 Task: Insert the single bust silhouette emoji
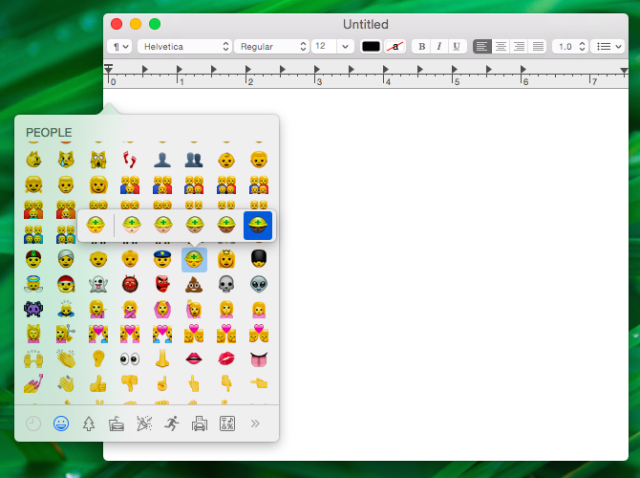162,160
